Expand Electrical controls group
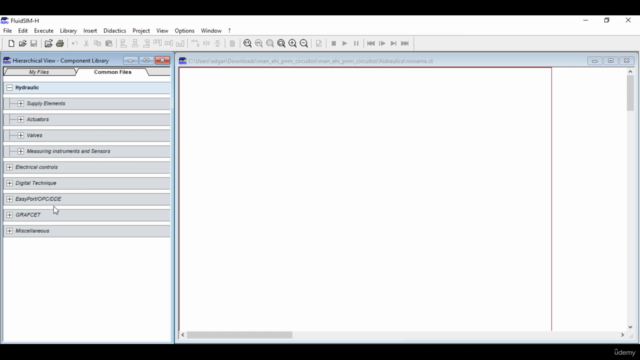 (9, 167)
